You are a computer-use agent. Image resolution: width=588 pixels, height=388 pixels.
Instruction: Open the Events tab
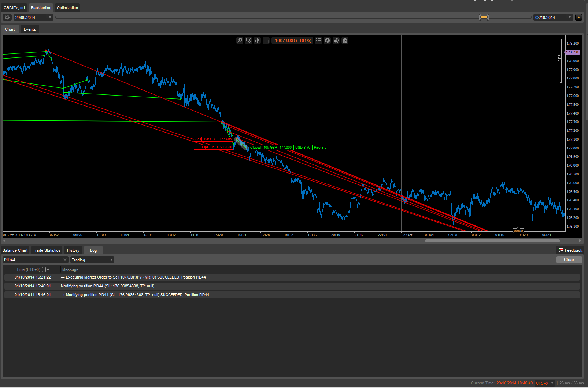(x=30, y=29)
